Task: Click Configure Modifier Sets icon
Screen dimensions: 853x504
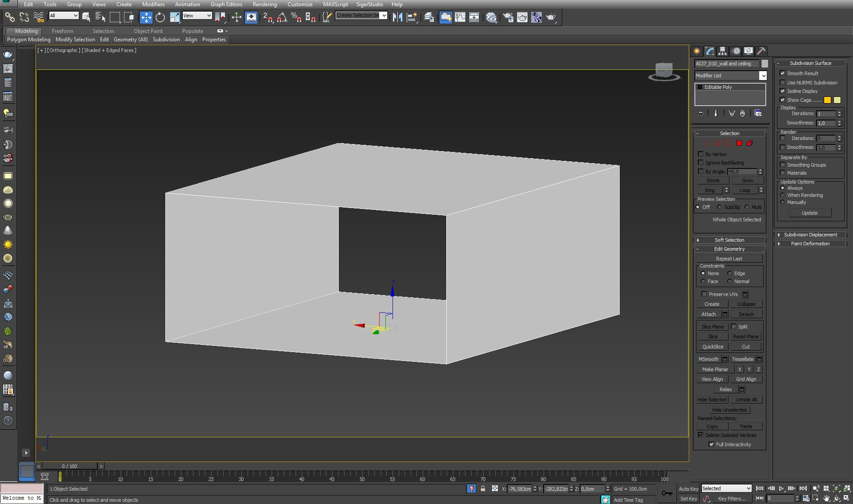Action: coord(758,113)
